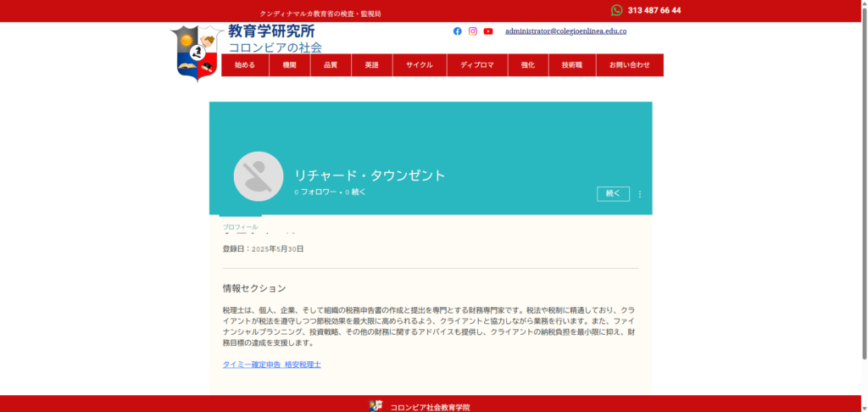Select the ディプロマ menu item
The width and height of the screenshot is (868, 412).
click(476, 65)
